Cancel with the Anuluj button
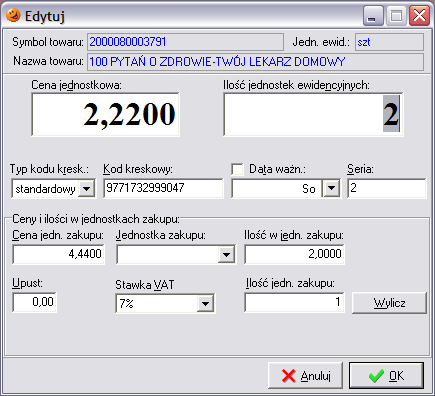Screen dimensions: 435x396 (305, 376)
